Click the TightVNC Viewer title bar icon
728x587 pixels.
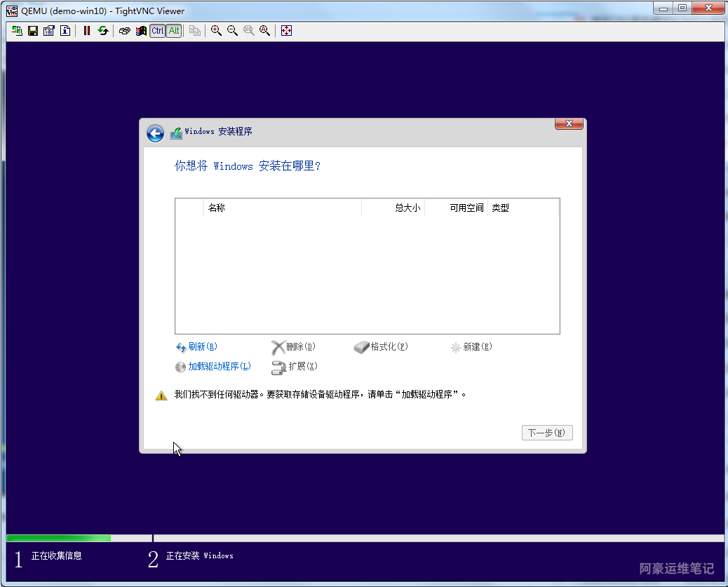pos(12,11)
